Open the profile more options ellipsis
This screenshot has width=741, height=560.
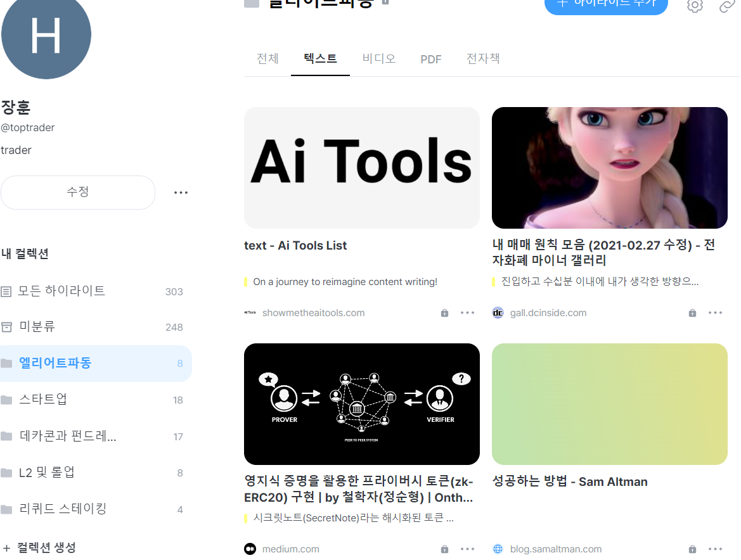tap(181, 193)
